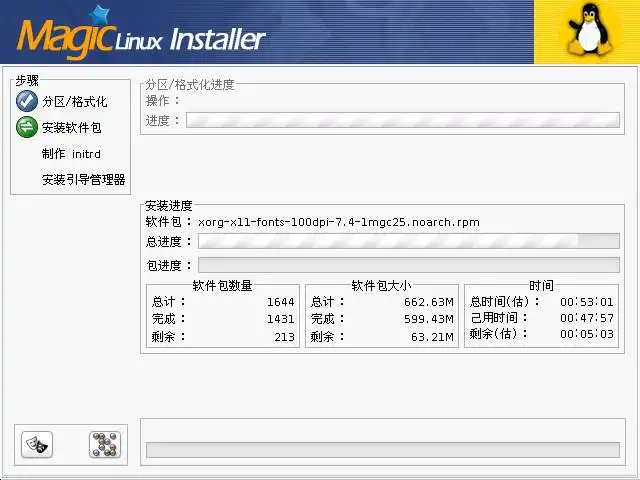This screenshot has width=640, height=480.
Task: Click the estimated total time 00:53:01
Action: pos(587,302)
